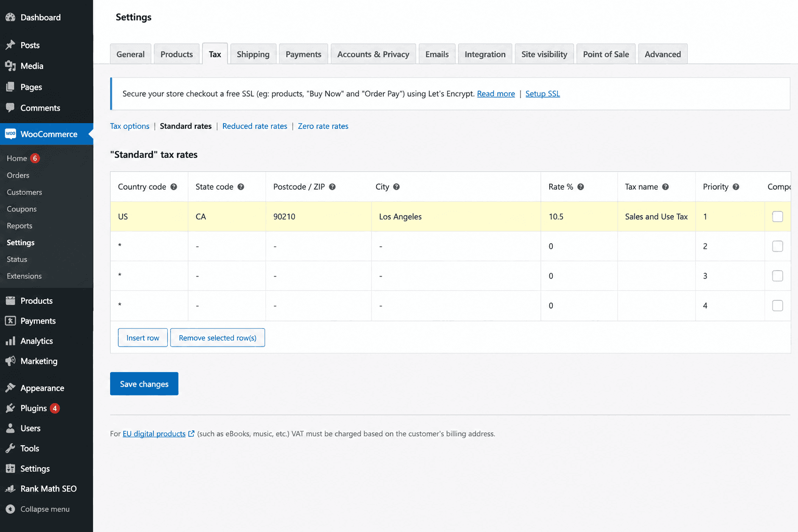798x532 pixels.
Task: Go to the Advanced tab
Action: 662,54
